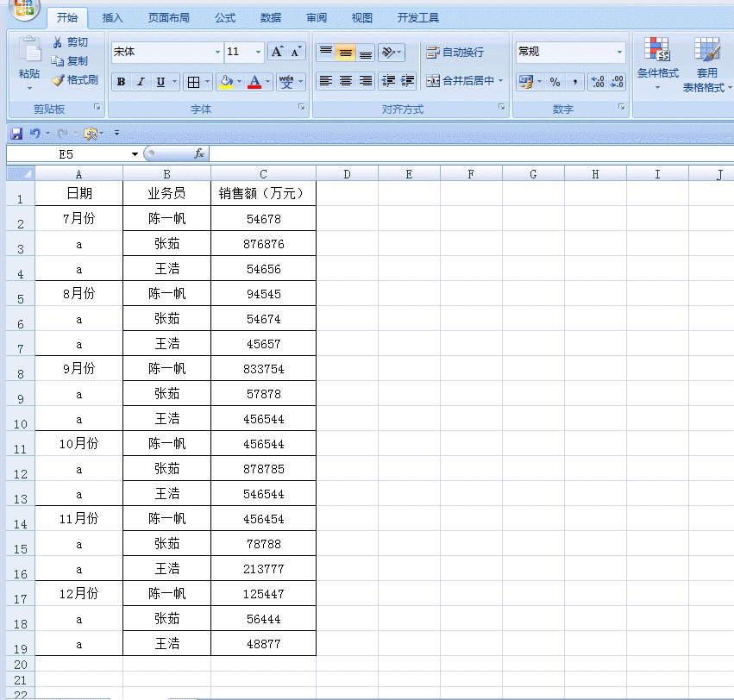Image resolution: width=734 pixels, height=700 pixels.
Task: Select cell containing 876876
Action: tap(264, 243)
